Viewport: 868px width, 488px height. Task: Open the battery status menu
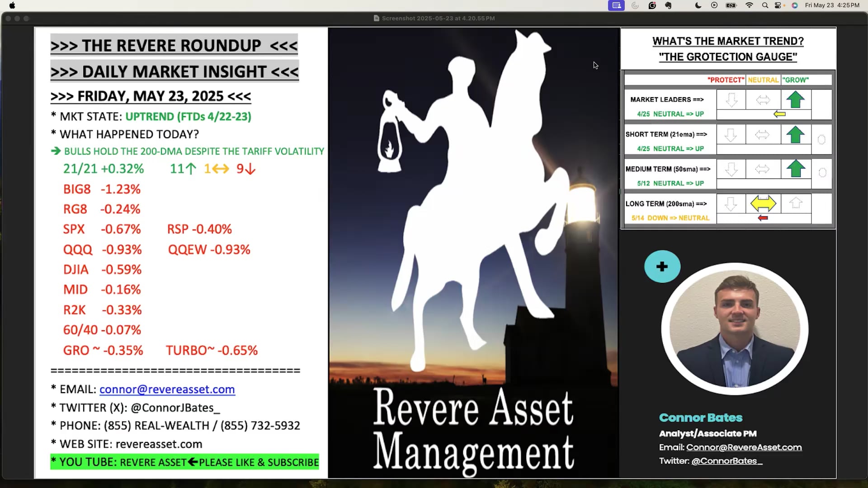tap(731, 5)
